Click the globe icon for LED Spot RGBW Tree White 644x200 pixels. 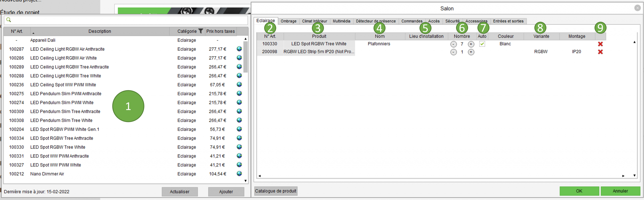click(239, 147)
